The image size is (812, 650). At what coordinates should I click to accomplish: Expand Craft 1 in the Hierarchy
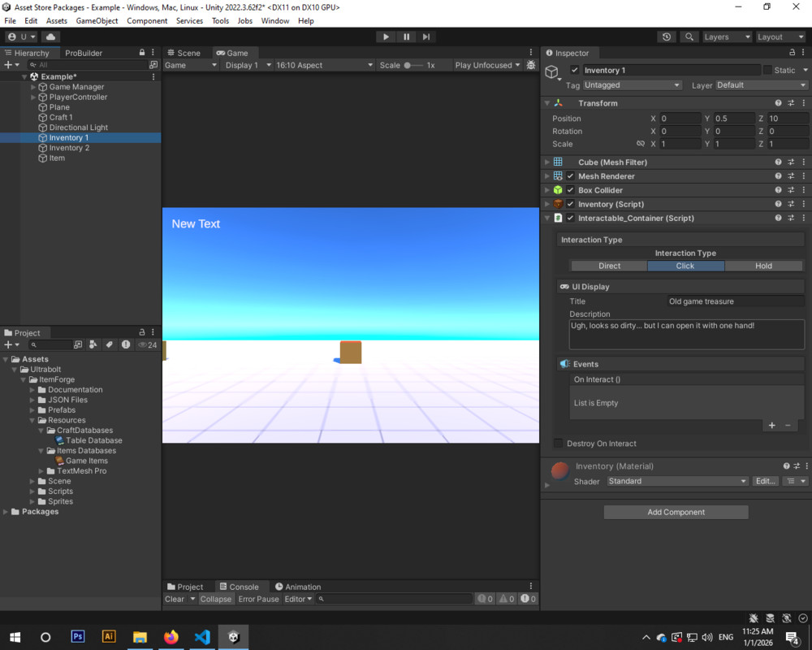click(x=32, y=117)
